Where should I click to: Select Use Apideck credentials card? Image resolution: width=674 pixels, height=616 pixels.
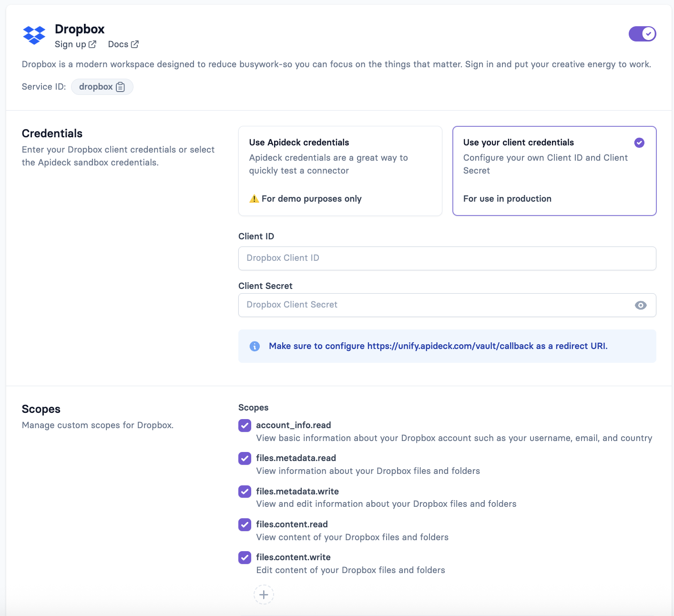click(340, 171)
